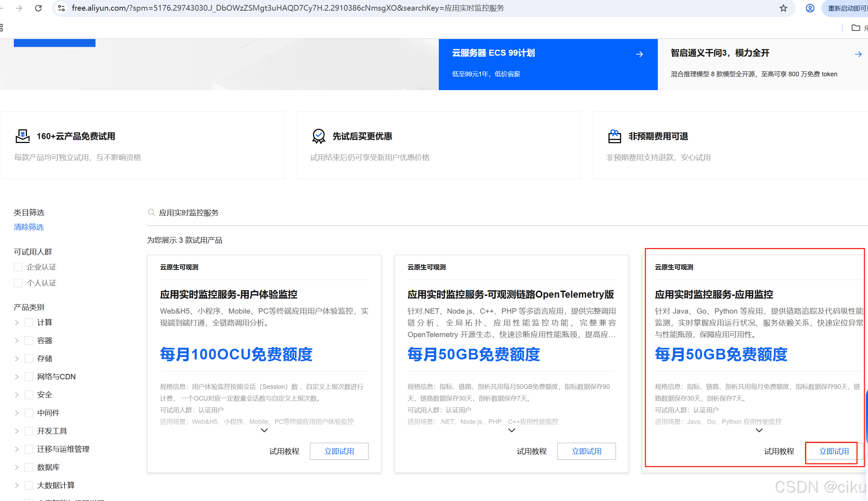Screen dimensions: 868x501
Task: Expand the 容器 category chevron
Action: coord(17,341)
